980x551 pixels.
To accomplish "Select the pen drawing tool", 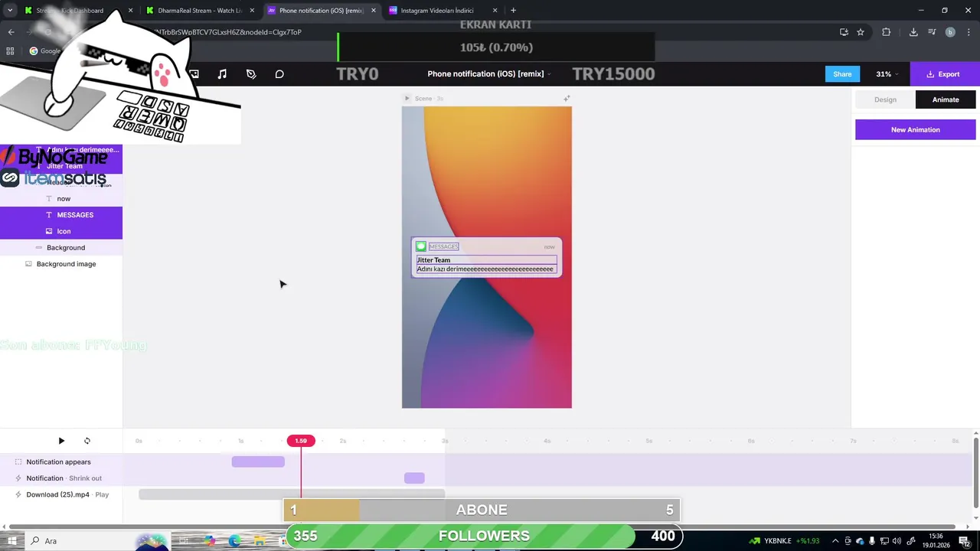I will (251, 74).
